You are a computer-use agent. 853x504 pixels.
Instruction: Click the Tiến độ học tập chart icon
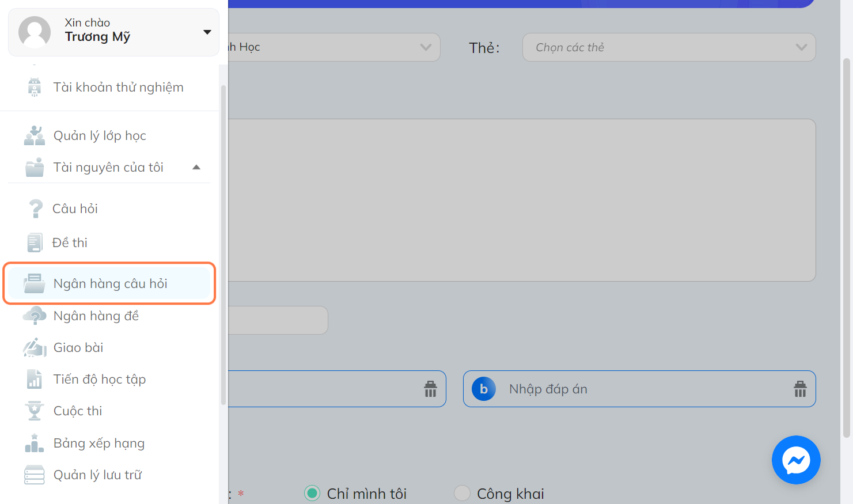[x=35, y=379]
